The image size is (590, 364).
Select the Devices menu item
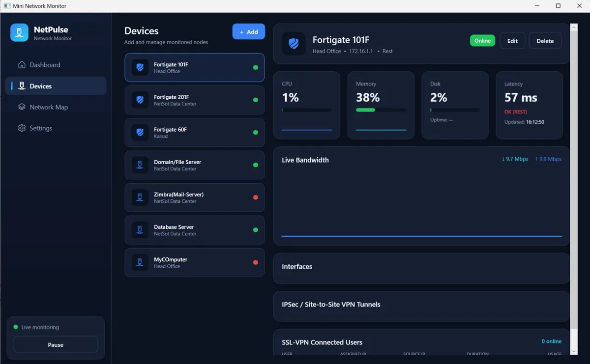(x=56, y=86)
